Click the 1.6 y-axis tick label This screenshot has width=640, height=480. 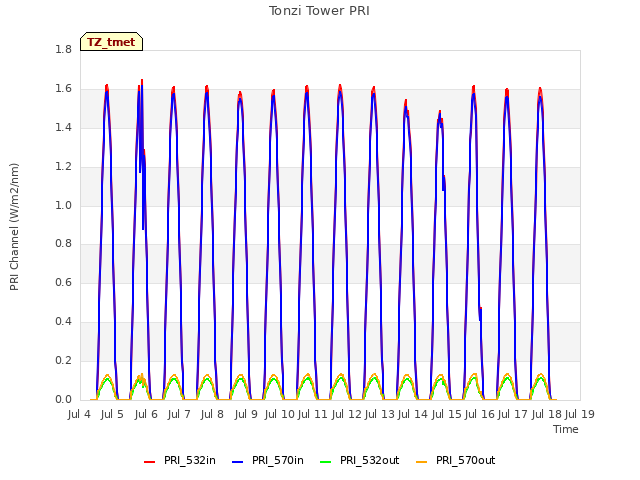(x=63, y=89)
